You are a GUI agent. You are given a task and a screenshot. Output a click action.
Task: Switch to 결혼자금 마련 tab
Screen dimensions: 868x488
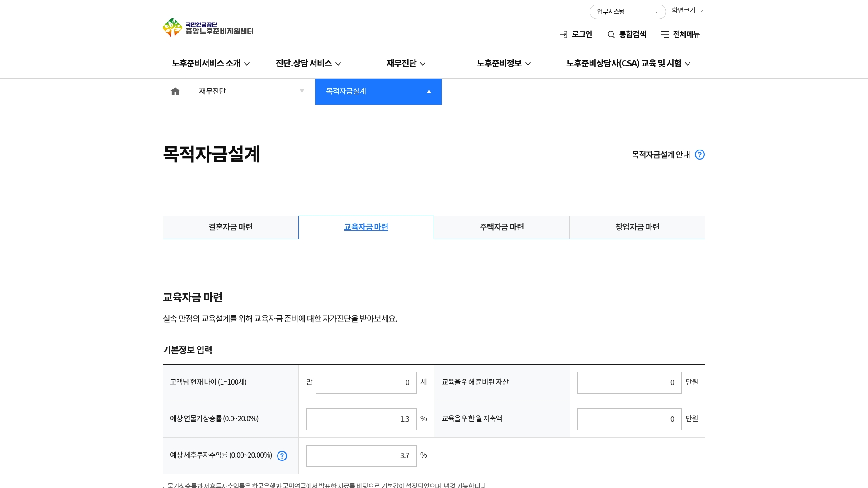click(230, 227)
